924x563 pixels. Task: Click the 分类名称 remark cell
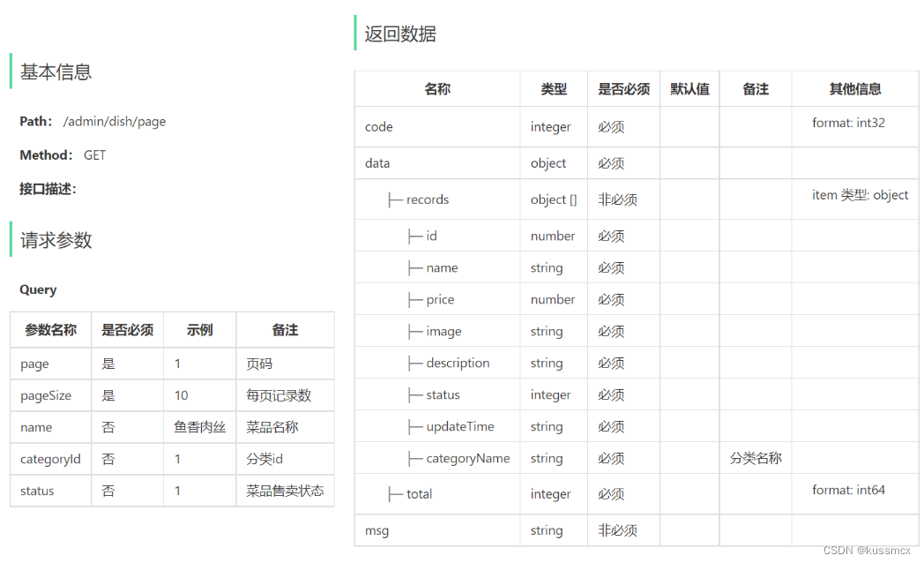coord(756,459)
